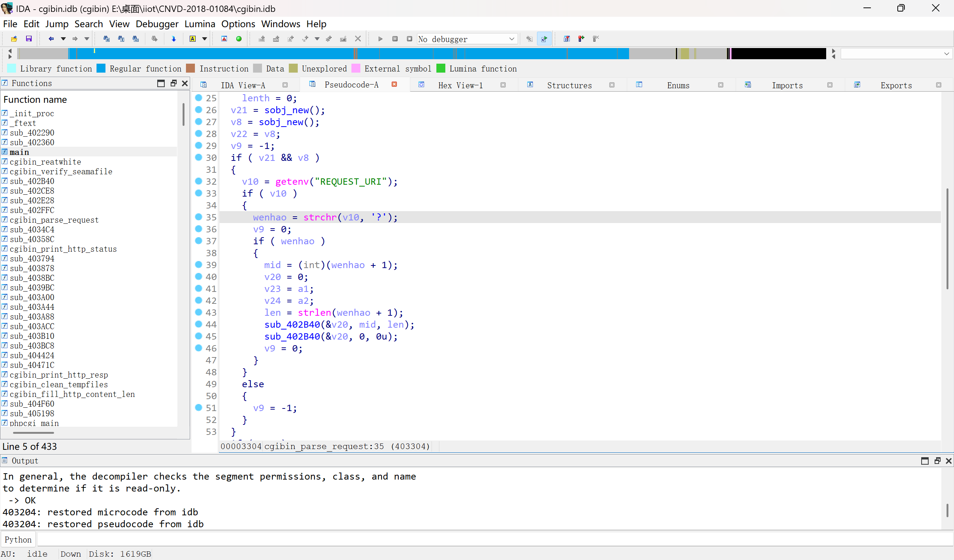Select cgibin_parse_request in the Functions list
This screenshot has width=954, height=560.
(54, 220)
